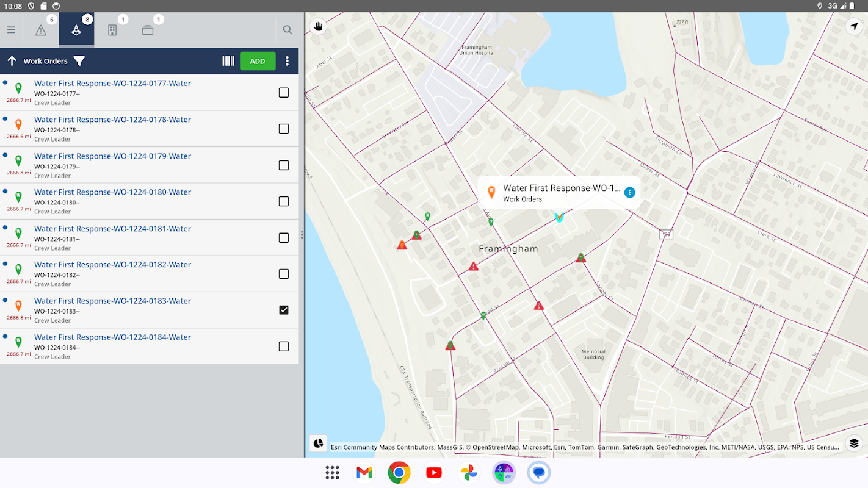Open info button on map popup
868x488 pixels.
point(630,193)
